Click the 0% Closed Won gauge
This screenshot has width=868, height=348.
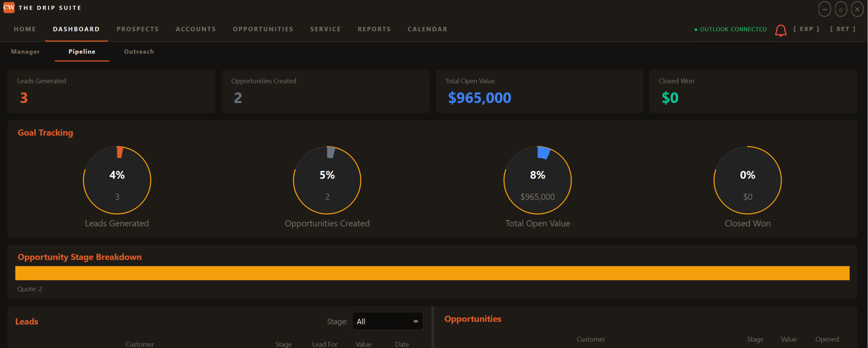coord(748,180)
